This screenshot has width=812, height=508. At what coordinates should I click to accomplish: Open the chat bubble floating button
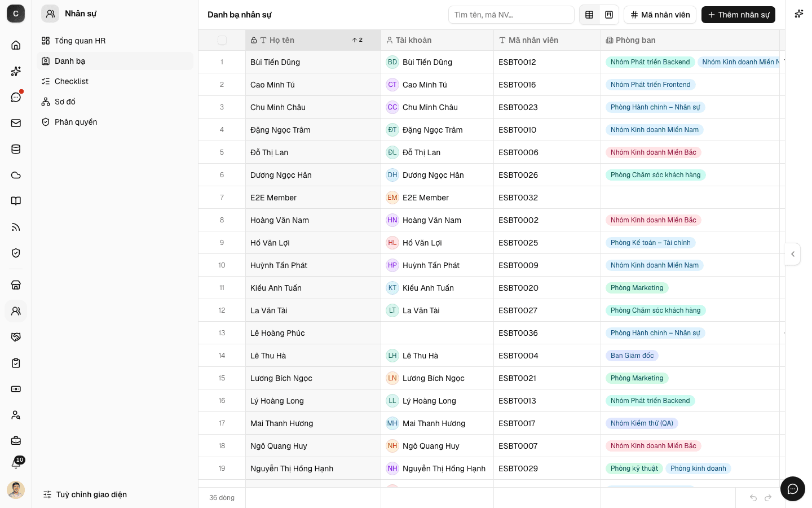coord(793,489)
